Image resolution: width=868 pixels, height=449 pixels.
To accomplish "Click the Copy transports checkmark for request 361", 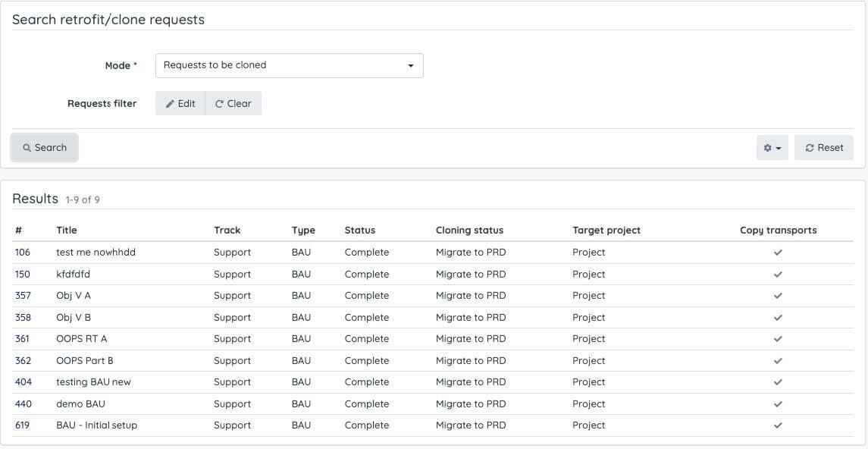I will (x=778, y=338).
